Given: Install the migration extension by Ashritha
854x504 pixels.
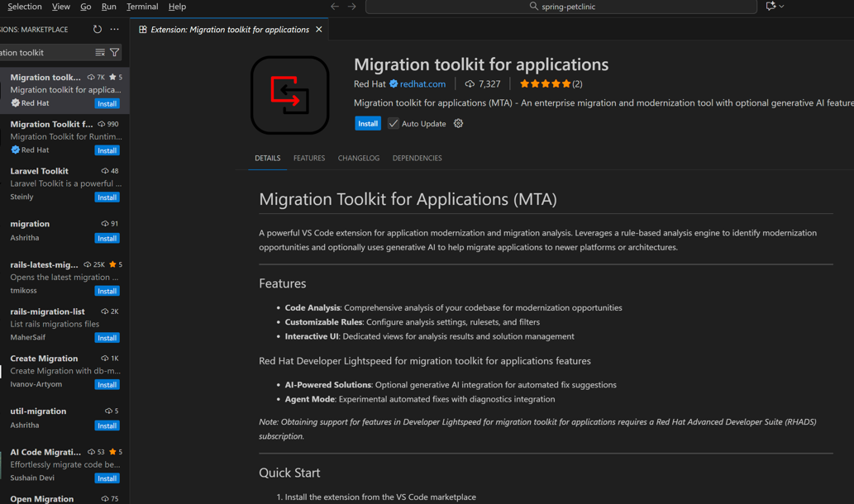Looking at the screenshot, I should [x=107, y=239].
